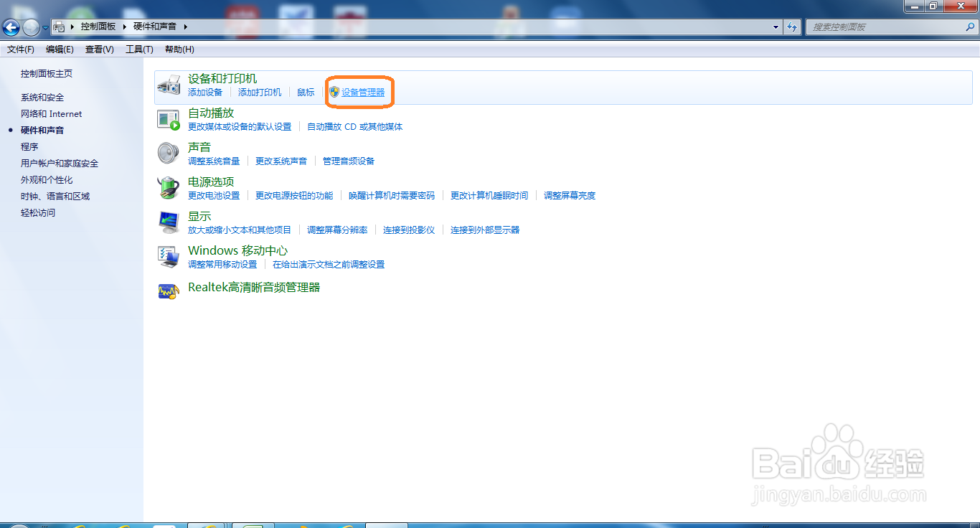Open the 声音 heading link
Image resolution: width=980 pixels, height=528 pixels.
pos(199,148)
